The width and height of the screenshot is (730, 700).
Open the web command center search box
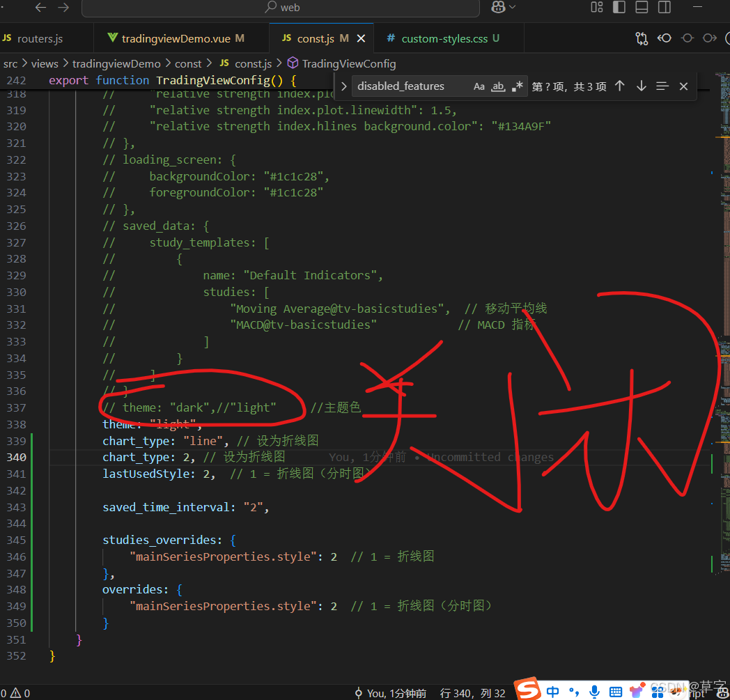click(281, 8)
